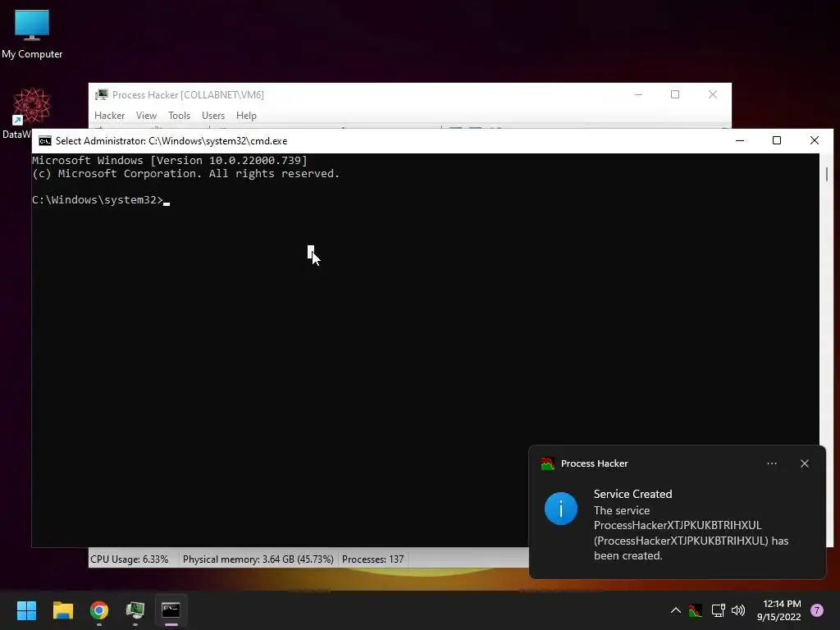Click the Microsoft Corporation copyright line
The height and width of the screenshot is (630, 840).
(x=186, y=174)
